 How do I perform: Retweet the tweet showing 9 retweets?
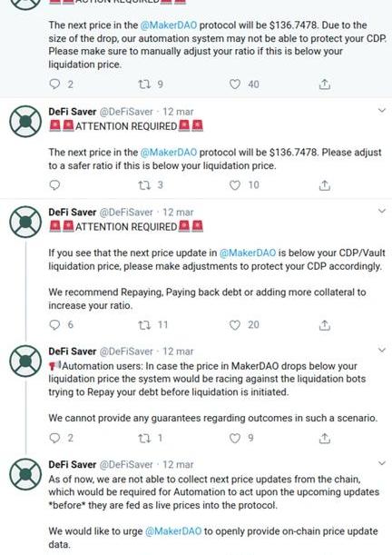pyautogui.click(x=144, y=84)
